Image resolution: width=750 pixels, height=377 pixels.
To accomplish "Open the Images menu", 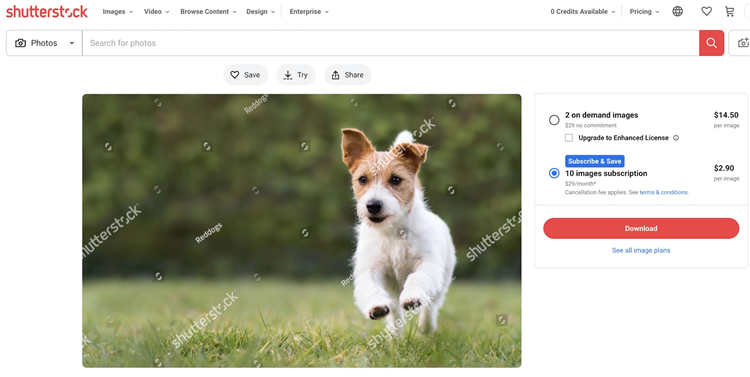I will point(118,11).
